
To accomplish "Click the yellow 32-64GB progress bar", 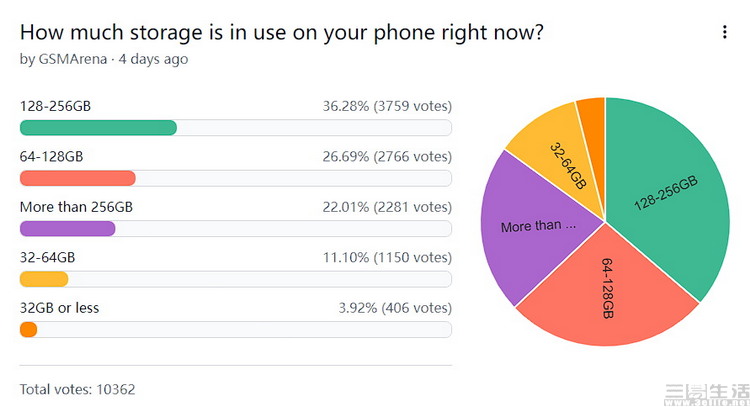I will (44, 279).
